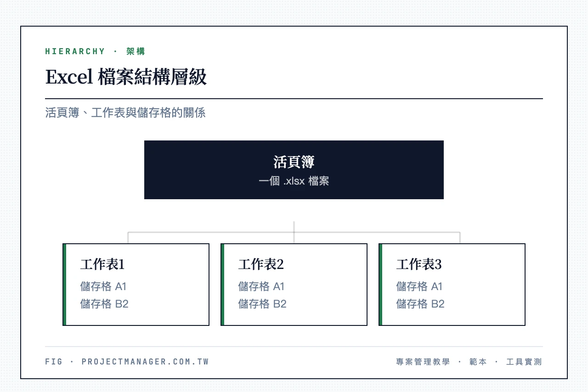The width and height of the screenshot is (588, 392).
Task: Click the 'HIERARCHY · 架構' heading label
Action: pos(95,51)
